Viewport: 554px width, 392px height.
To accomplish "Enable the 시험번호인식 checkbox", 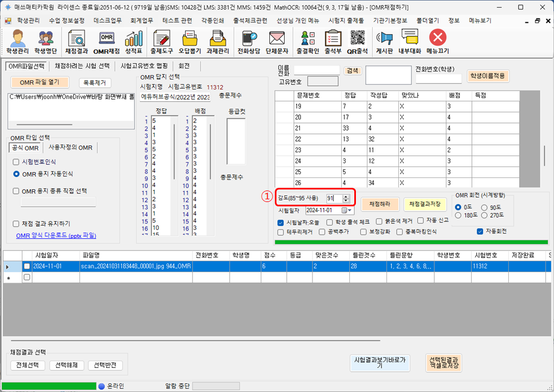I will click(x=16, y=162).
